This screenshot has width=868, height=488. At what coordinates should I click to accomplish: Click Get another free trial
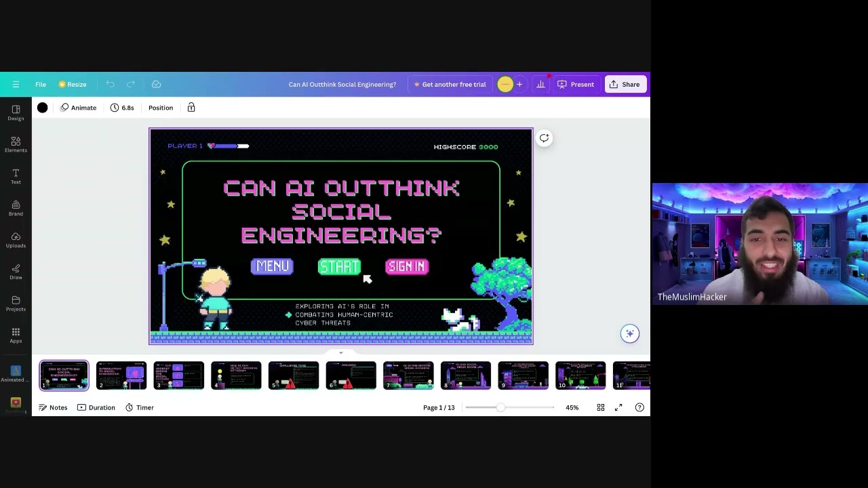450,85
